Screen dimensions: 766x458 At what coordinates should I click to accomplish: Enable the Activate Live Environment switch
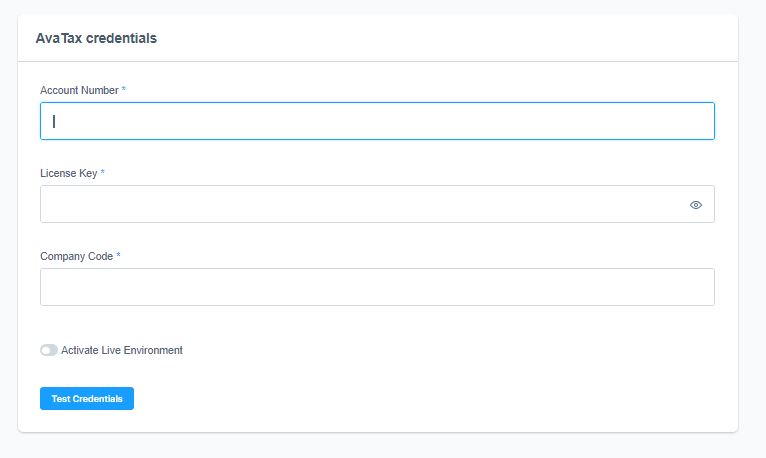(49, 350)
